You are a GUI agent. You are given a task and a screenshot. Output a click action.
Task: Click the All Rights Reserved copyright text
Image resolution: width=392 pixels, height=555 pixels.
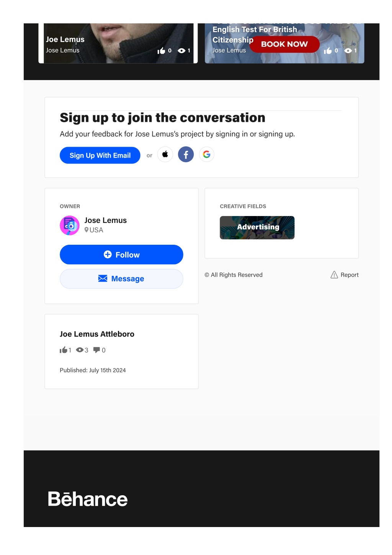[x=234, y=275]
